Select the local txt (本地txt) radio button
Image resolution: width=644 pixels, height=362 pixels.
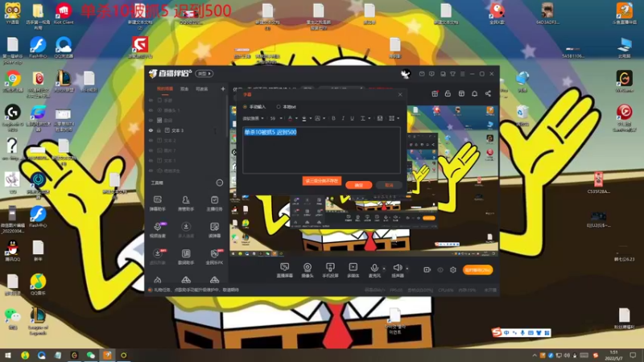tap(279, 107)
